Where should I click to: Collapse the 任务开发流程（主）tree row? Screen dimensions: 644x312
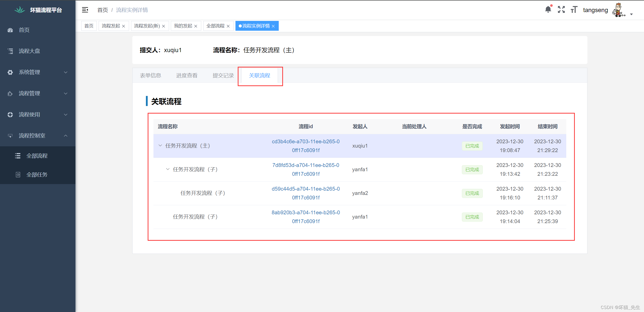(160, 146)
